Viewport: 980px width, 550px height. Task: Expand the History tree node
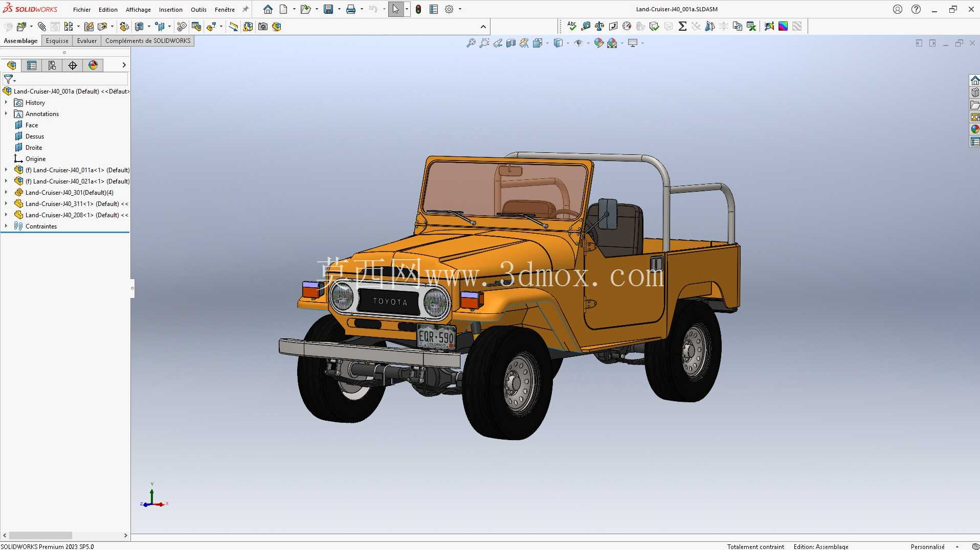point(6,103)
